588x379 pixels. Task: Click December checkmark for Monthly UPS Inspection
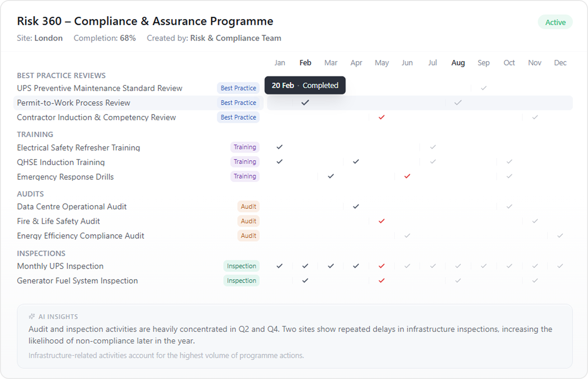(560, 266)
